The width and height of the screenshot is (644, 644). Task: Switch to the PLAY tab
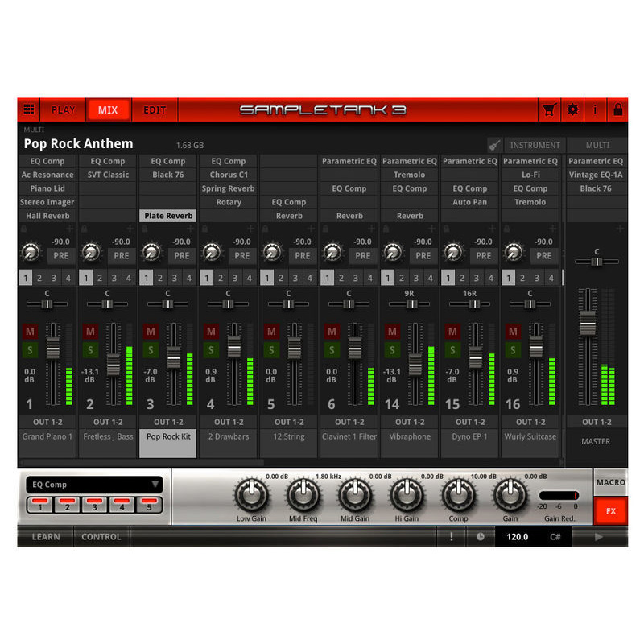[63, 109]
